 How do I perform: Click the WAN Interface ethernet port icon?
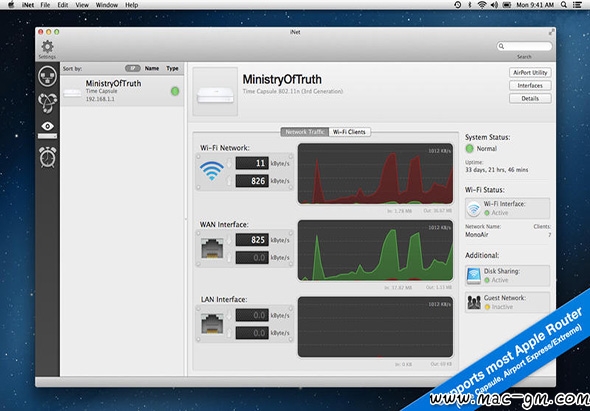[x=212, y=248]
